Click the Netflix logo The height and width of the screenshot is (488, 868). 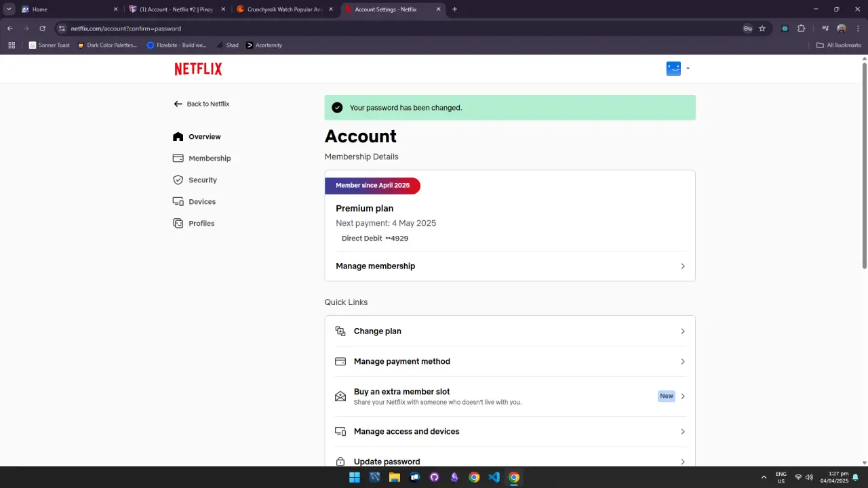coord(198,69)
